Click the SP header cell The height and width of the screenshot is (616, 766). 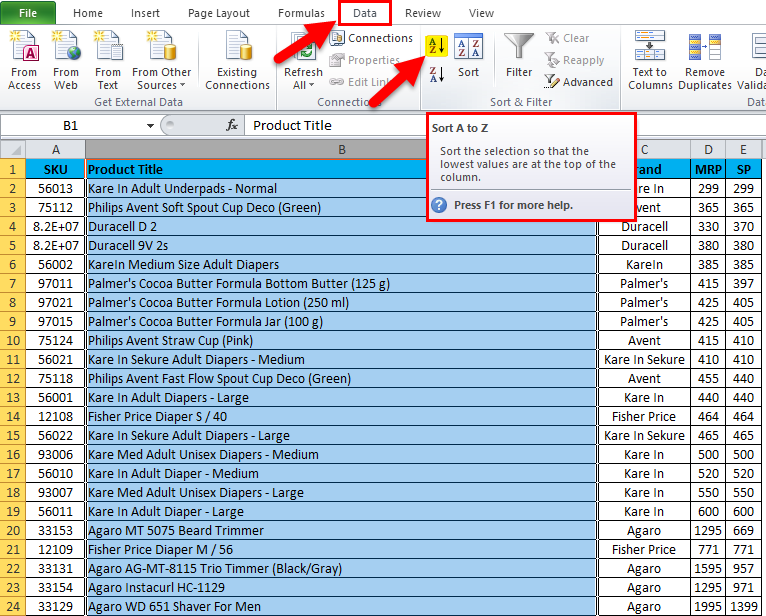pos(743,170)
